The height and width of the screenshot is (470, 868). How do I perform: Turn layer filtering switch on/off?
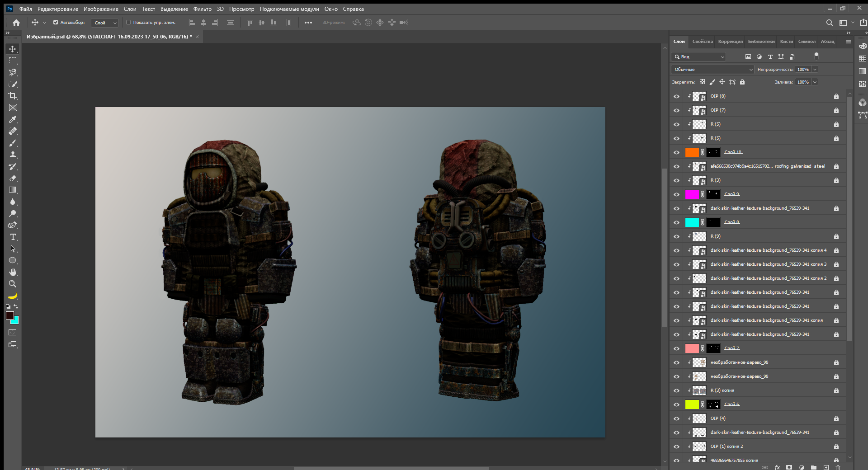pos(816,56)
